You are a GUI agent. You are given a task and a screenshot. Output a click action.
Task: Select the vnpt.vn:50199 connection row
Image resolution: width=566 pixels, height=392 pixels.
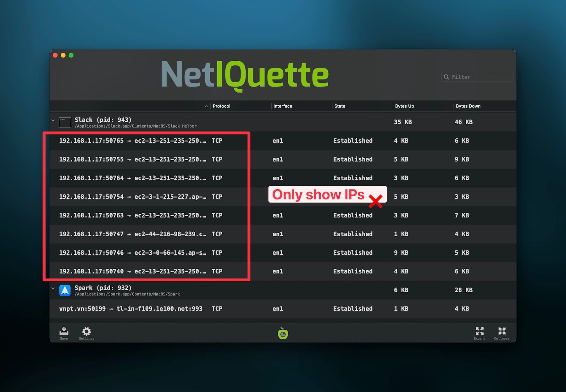coord(283,309)
